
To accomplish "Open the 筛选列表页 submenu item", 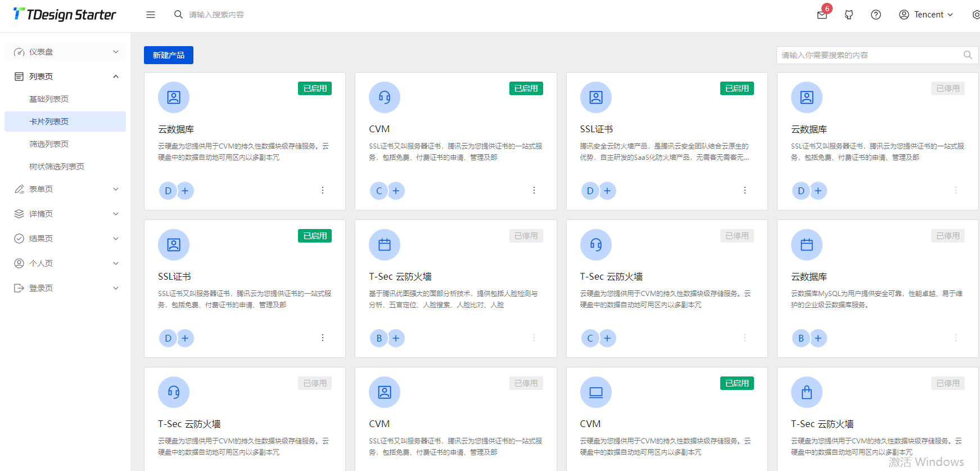I will 65,144.
